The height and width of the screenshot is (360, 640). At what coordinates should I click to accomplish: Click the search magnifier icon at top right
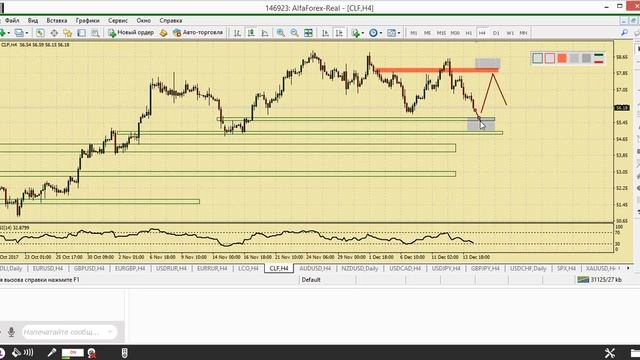[624, 33]
